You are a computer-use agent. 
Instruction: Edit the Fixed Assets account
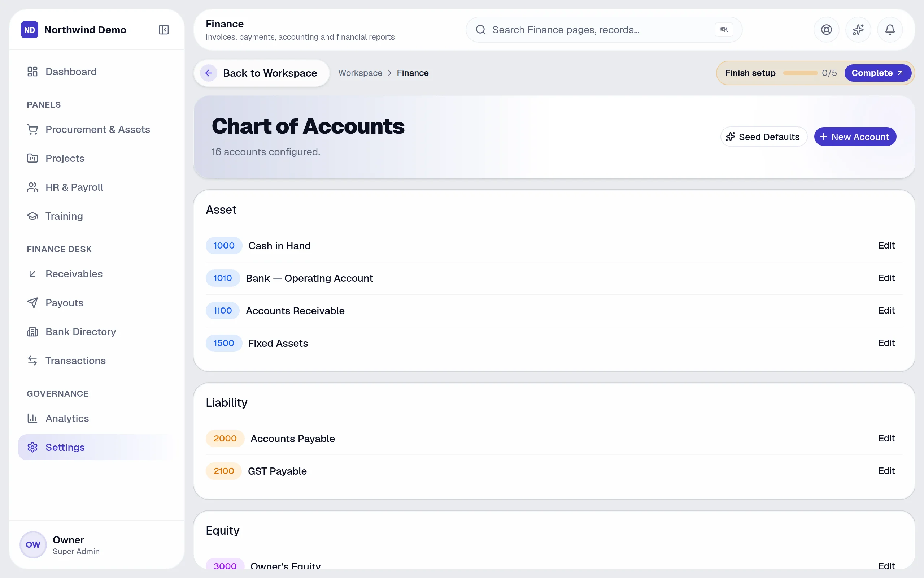click(886, 343)
